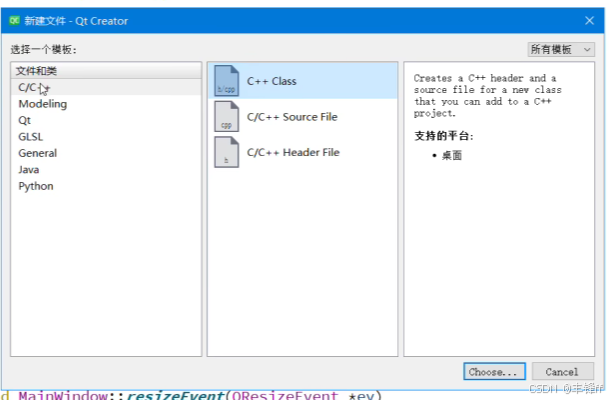Select the Python category
Image resolution: width=609 pixels, height=400 pixels.
106,186
